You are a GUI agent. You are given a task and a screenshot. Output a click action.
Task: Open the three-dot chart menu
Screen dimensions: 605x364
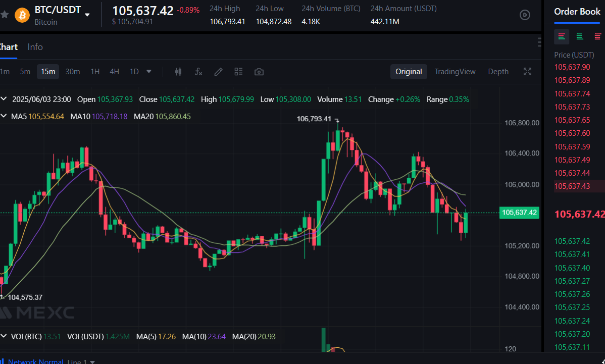click(x=539, y=41)
